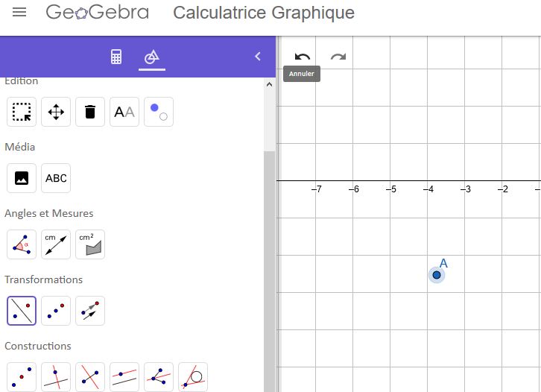Select the Delete trash tool
Screen dimensions: 541x392
pos(90,112)
